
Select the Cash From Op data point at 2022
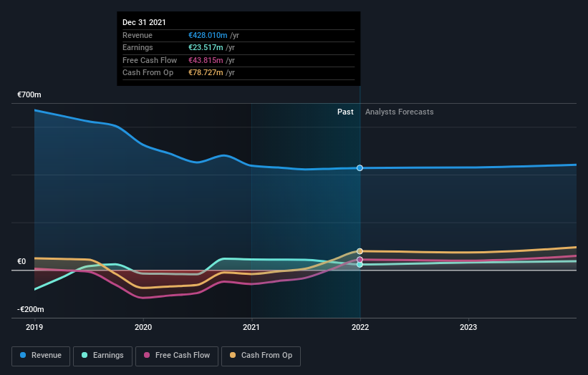click(360, 251)
